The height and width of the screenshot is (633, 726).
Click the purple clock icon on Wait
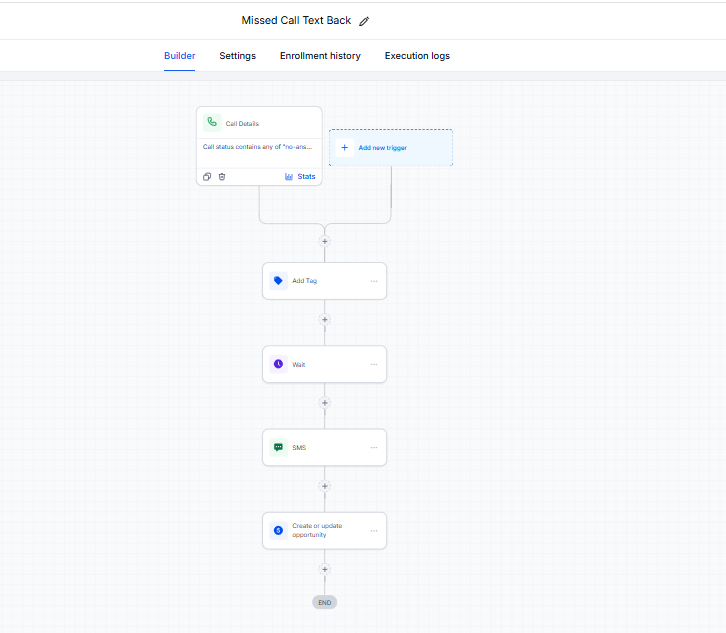click(x=278, y=364)
